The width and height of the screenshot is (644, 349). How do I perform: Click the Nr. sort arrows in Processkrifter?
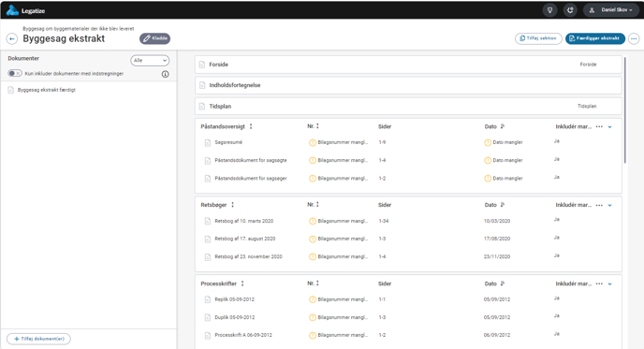click(x=317, y=284)
